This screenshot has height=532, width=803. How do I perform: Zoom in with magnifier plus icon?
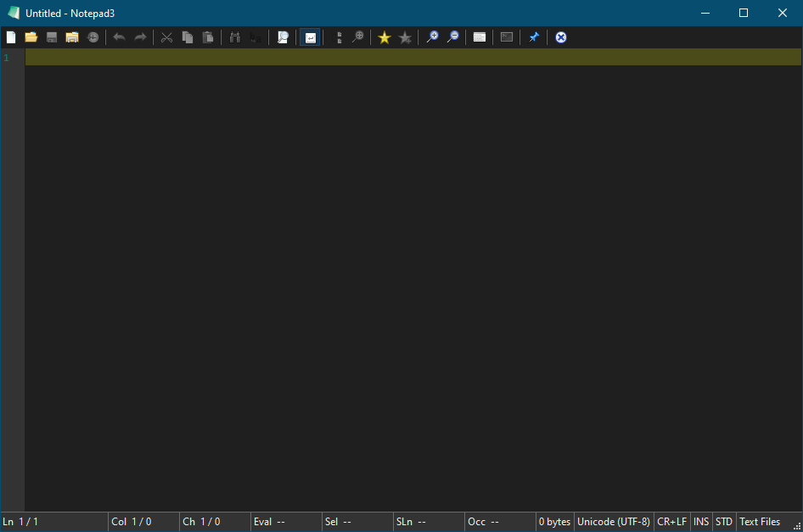coord(432,37)
